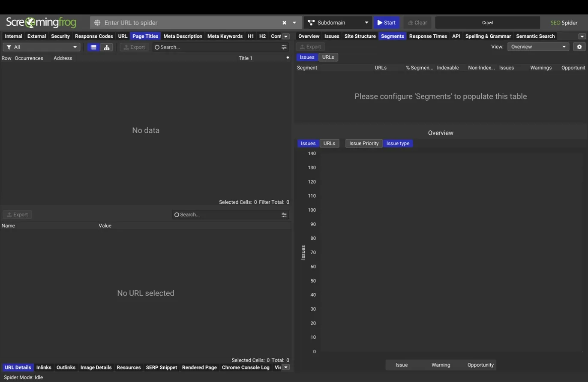Open the SERP Snippet tab
Viewport: 588px width, 382px height.
pyautogui.click(x=162, y=367)
